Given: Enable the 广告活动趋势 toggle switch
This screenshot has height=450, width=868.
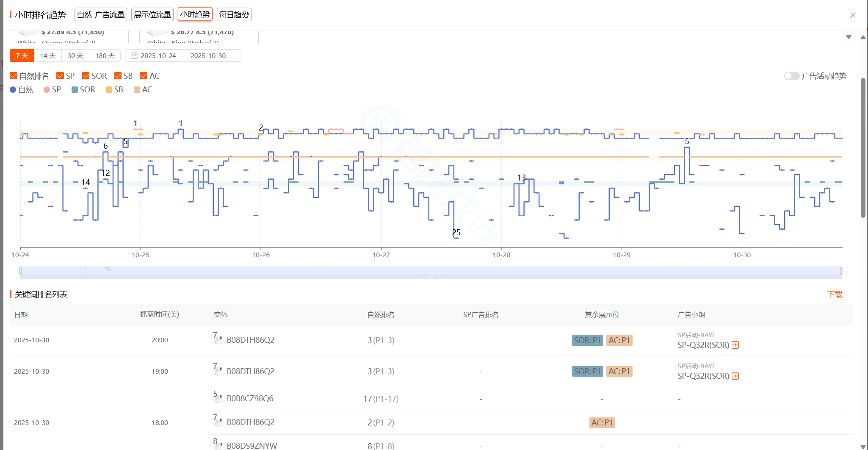Looking at the screenshot, I should click(x=791, y=76).
